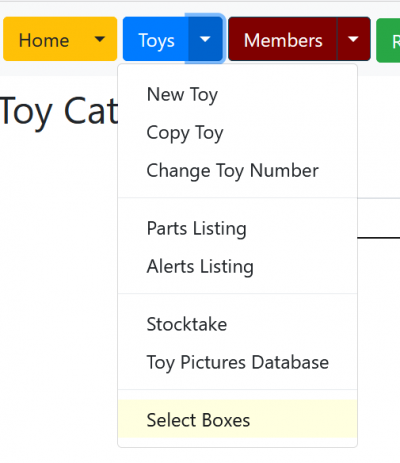
Task: Click the Toy Cat page heading
Action: pyautogui.click(x=59, y=112)
